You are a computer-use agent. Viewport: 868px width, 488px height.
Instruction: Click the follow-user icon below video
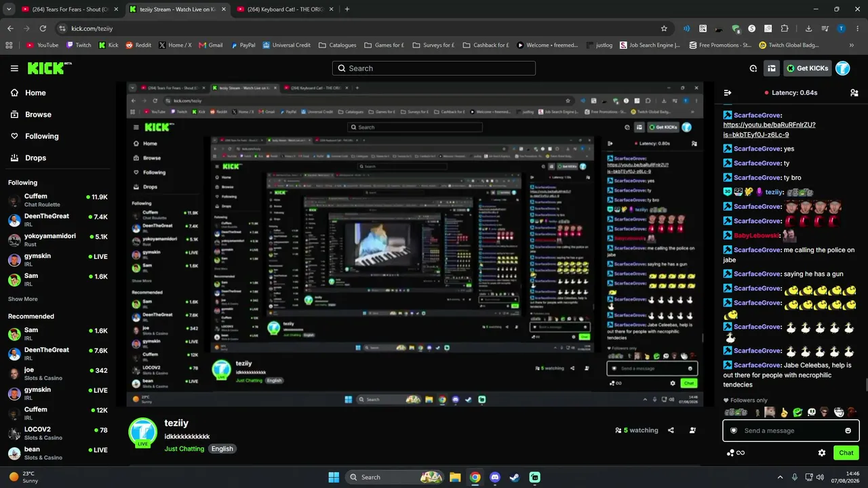(692, 430)
